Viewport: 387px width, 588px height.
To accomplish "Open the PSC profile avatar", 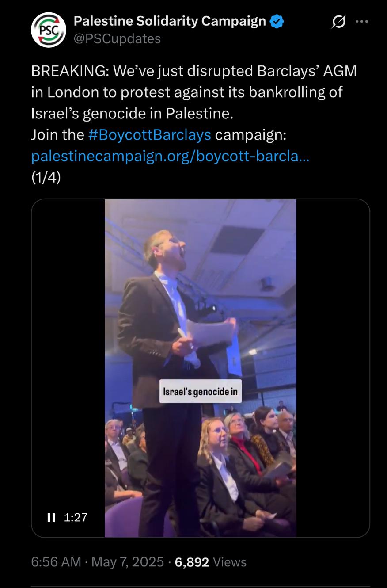I will [x=49, y=30].
